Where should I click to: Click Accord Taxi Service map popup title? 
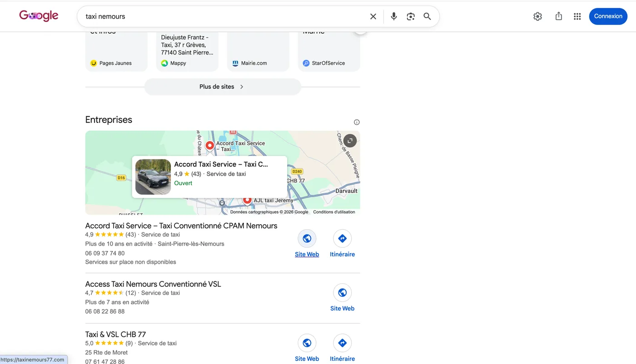221,164
